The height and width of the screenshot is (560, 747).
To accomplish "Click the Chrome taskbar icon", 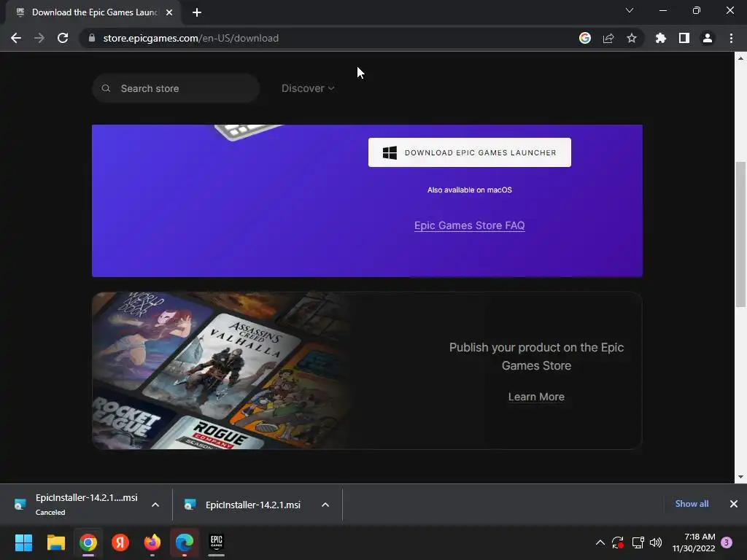I will tap(88, 542).
